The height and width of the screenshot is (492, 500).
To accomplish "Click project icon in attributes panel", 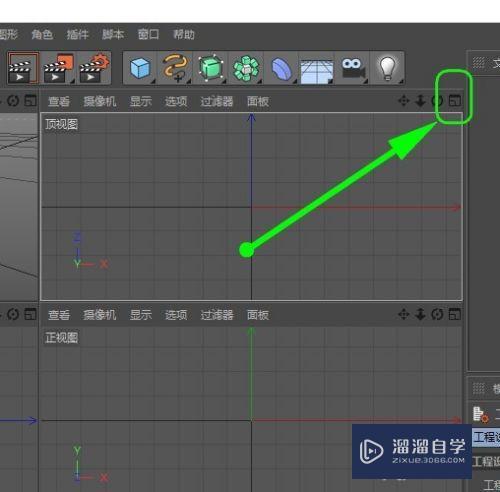I will pyautogui.click(x=480, y=415).
